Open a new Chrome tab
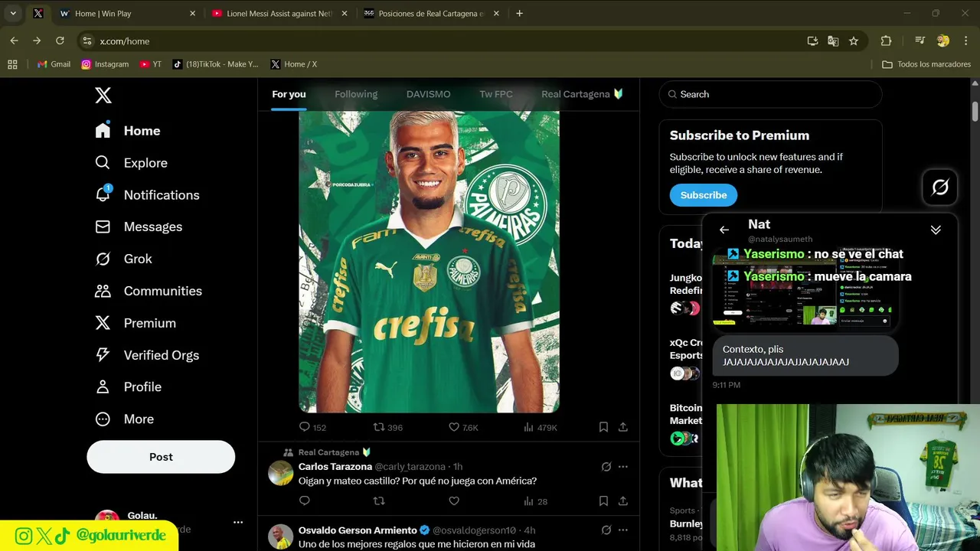Screen dimensions: 980x551 point(520,14)
